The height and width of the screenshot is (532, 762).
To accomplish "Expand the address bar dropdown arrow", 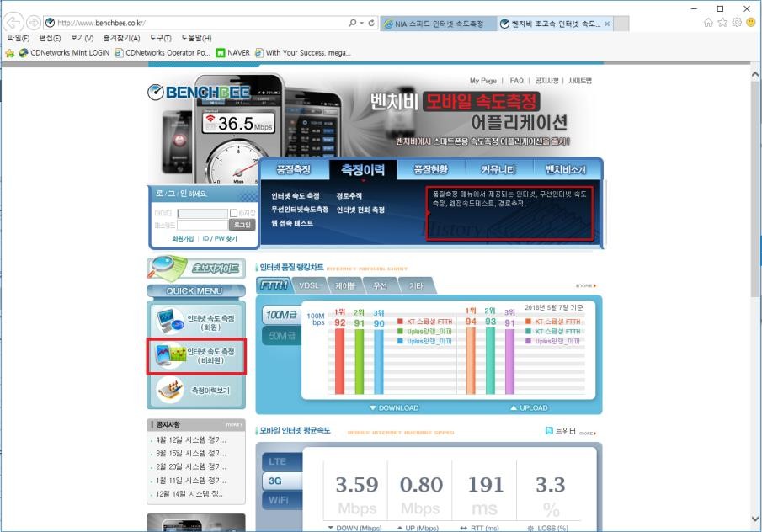I will 361,23.
